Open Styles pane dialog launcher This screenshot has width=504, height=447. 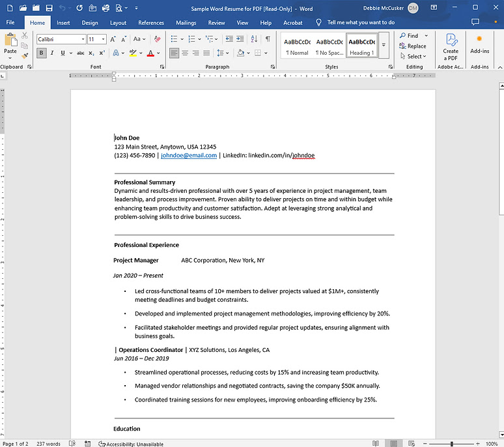[x=391, y=67]
